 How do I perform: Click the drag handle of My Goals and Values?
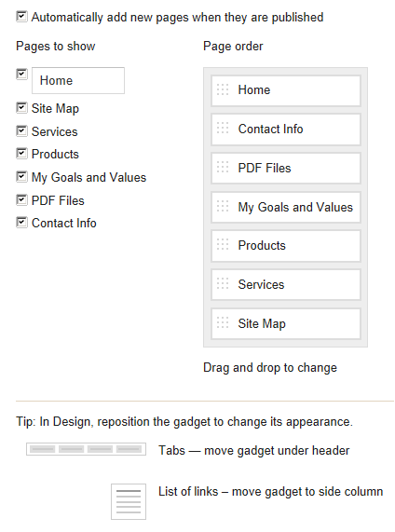click(x=223, y=206)
